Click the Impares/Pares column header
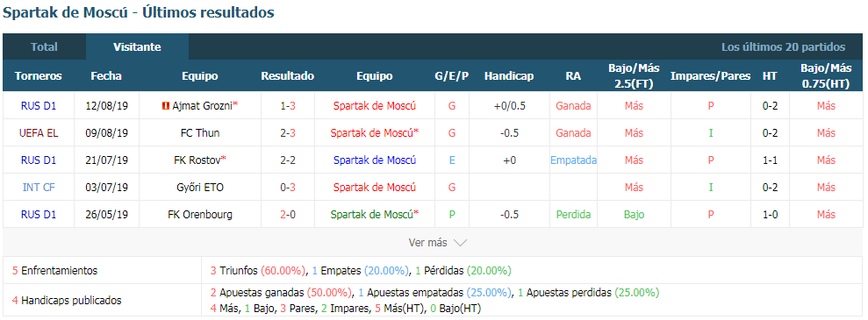 pyautogui.click(x=710, y=76)
